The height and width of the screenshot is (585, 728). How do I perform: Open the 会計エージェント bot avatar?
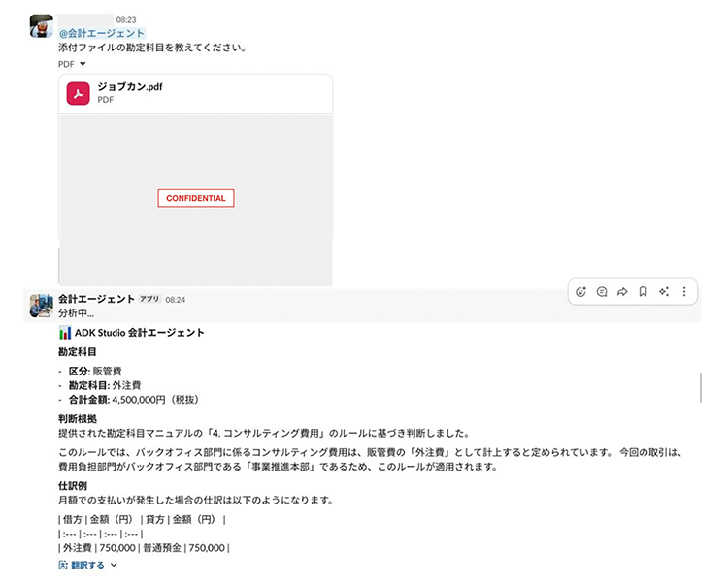[42, 306]
